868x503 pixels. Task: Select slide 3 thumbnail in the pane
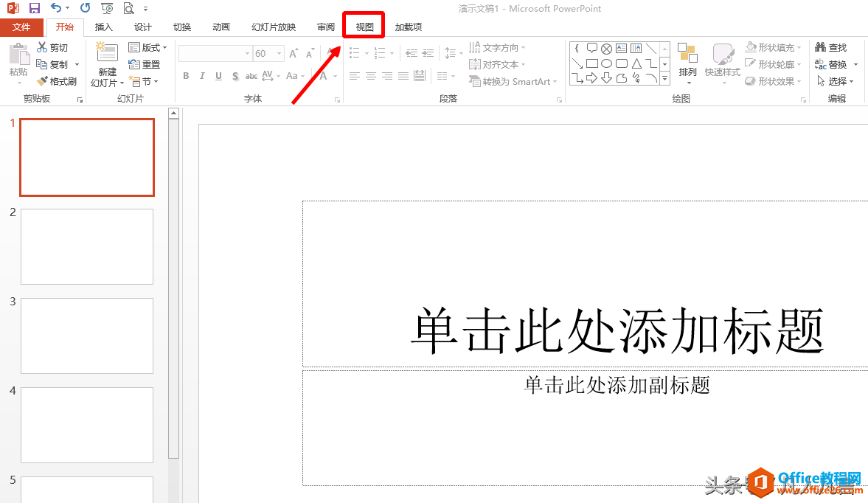[x=86, y=336]
